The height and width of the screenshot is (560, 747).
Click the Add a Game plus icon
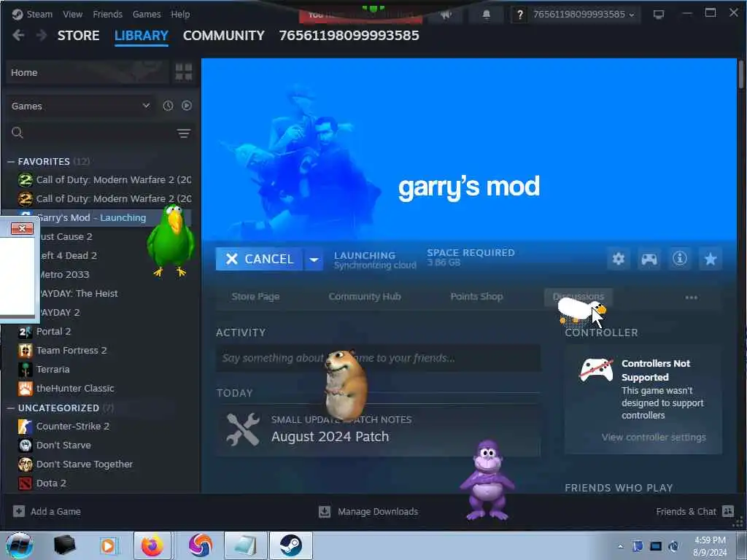(18, 511)
